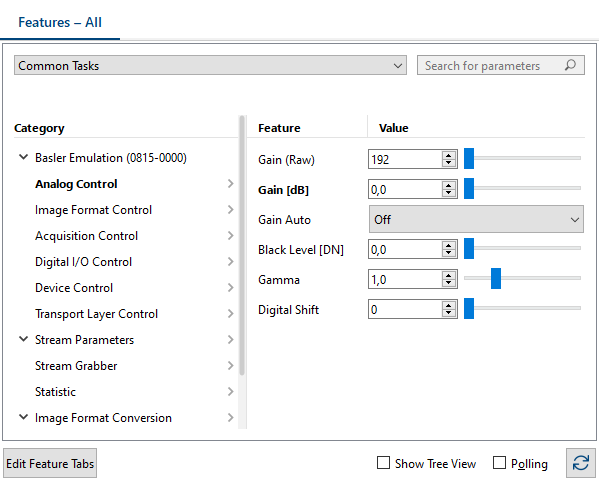Open Acquisition Control chevron arrow

tap(230, 236)
